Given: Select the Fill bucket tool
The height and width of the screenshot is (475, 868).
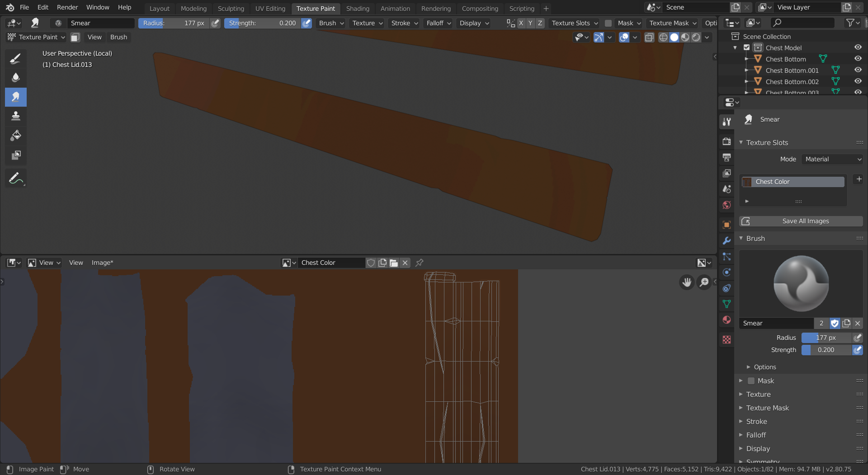Looking at the screenshot, I should [15, 136].
